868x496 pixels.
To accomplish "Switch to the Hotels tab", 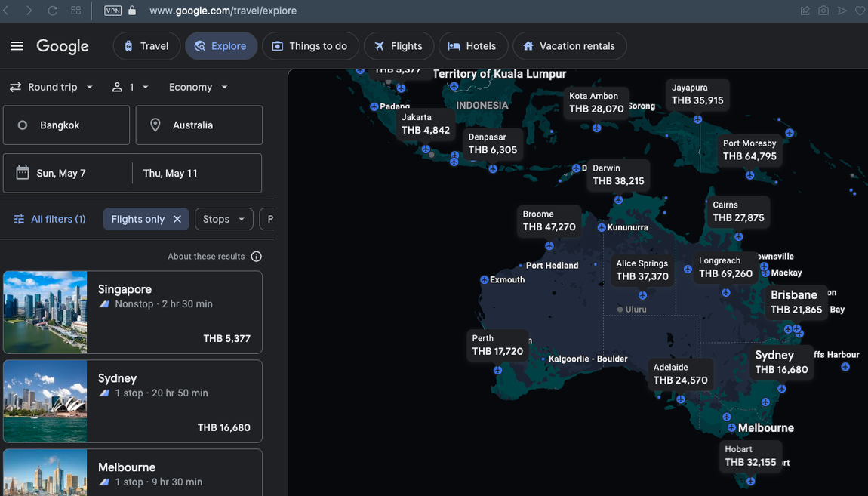I will tap(472, 46).
